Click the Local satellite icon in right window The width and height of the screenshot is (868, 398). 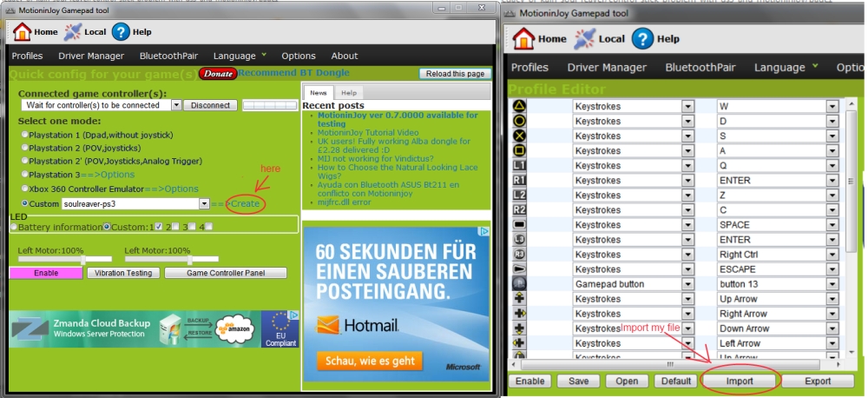pos(584,39)
